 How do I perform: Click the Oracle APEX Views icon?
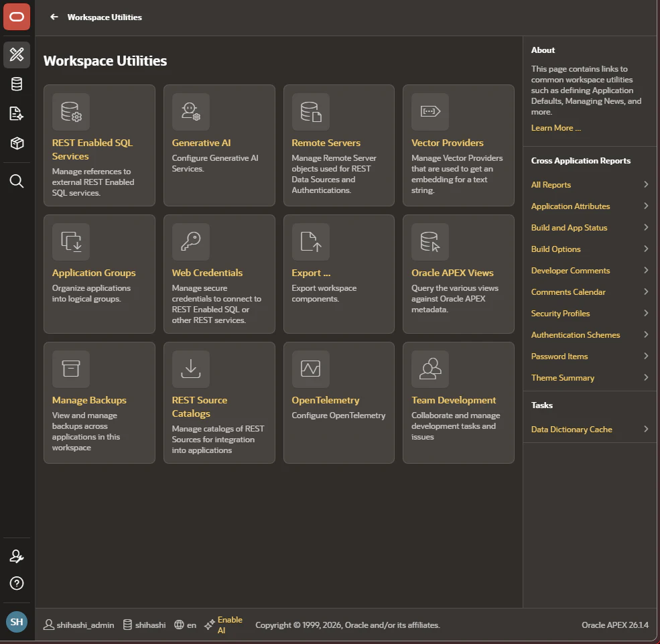(430, 242)
